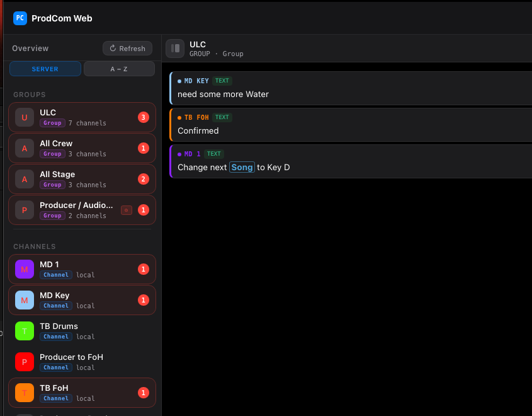The width and height of the screenshot is (532, 416).
Task: Select the TB FoH channel
Action: click(x=82, y=393)
